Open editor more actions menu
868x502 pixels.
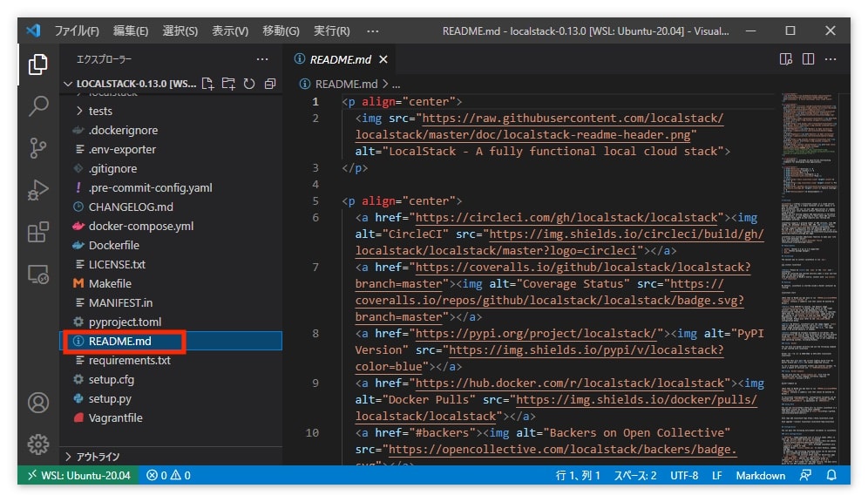831,58
